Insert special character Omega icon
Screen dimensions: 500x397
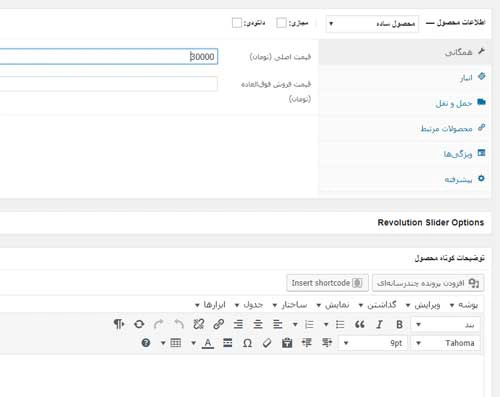pyautogui.click(x=247, y=343)
